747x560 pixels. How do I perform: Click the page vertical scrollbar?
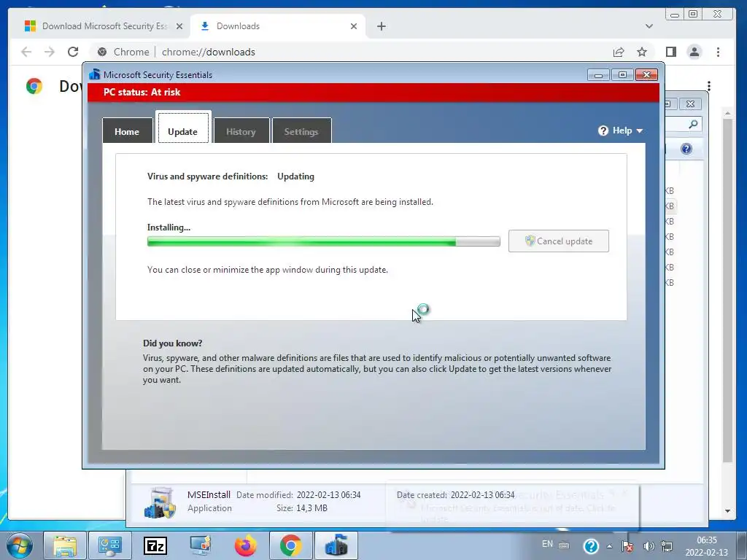coord(727,290)
